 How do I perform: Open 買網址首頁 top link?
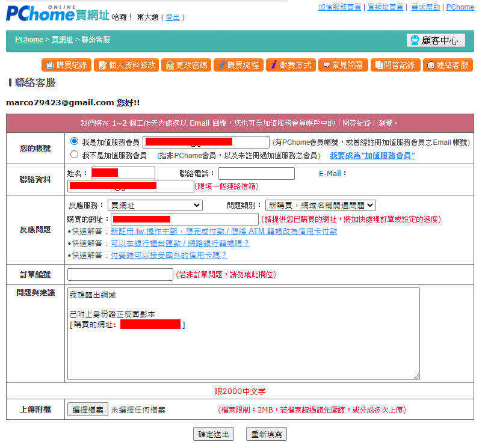(x=385, y=7)
